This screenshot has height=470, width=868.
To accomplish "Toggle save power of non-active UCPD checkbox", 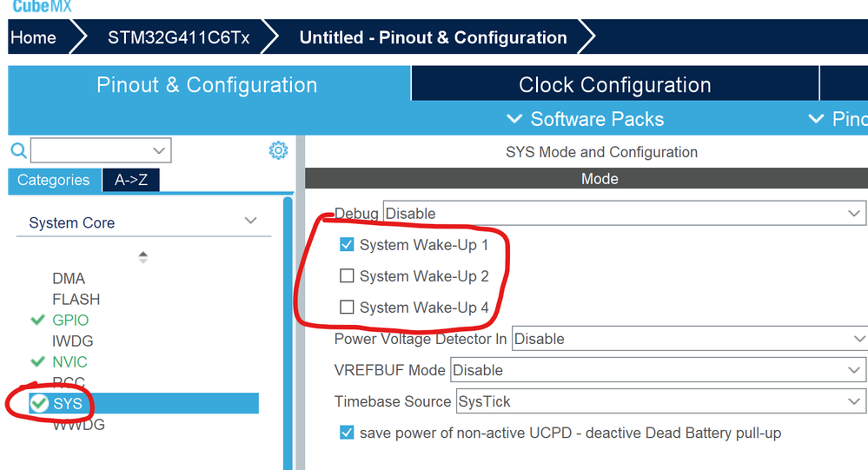I will [348, 432].
